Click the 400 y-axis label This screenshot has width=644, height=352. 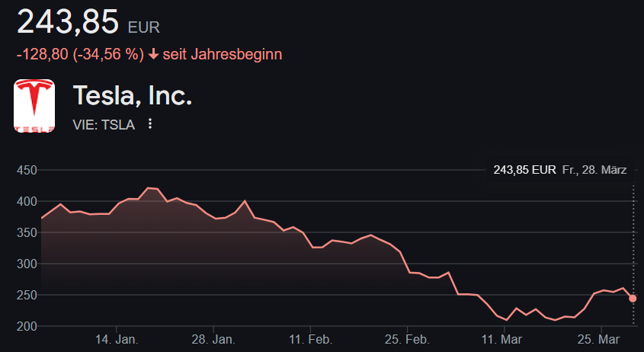click(27, 201)
